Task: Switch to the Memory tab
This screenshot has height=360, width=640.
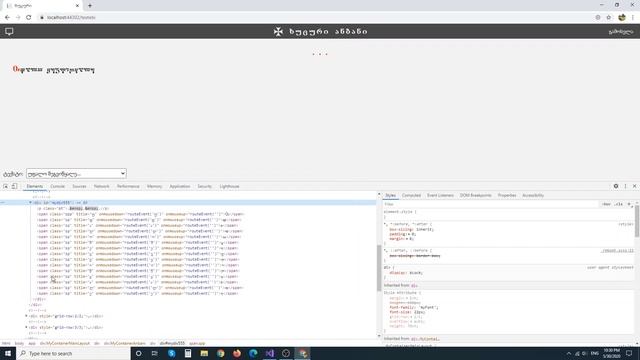Action: coord(154,186)
